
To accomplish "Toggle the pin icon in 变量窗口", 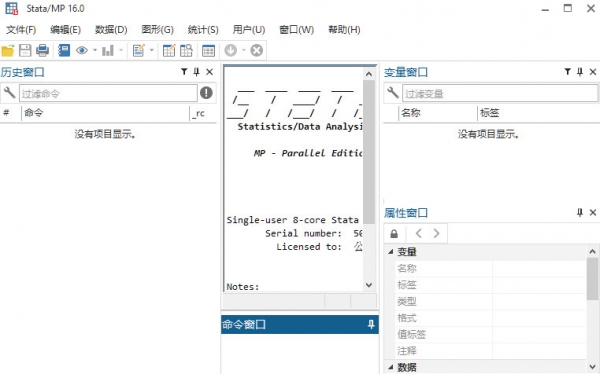I will 580,72.
